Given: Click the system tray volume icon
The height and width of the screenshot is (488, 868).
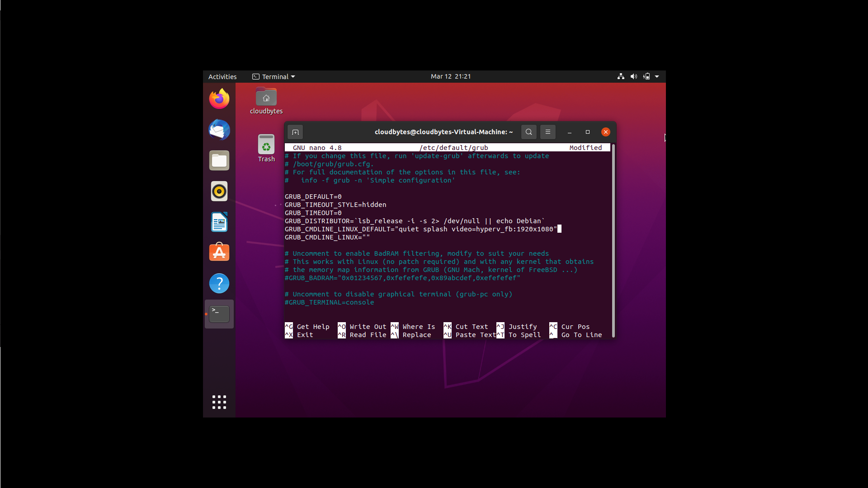Looking at the screenshot, I should [x=634, y=76].
